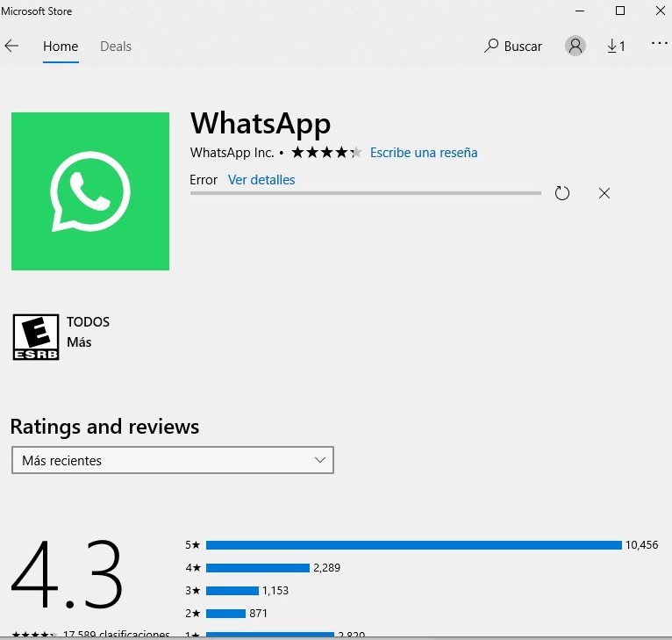Click the ESRB Everyone rating badge
The image size is (672, 640).
click(x=36, y=337)
